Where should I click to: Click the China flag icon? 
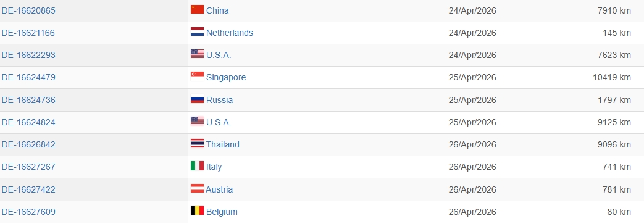[197, 9]
